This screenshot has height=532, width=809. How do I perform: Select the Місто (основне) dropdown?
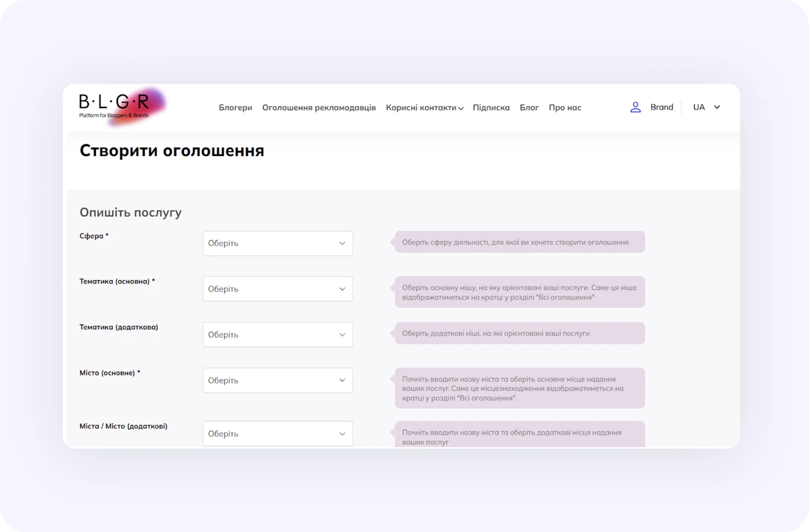pos(277,380)
